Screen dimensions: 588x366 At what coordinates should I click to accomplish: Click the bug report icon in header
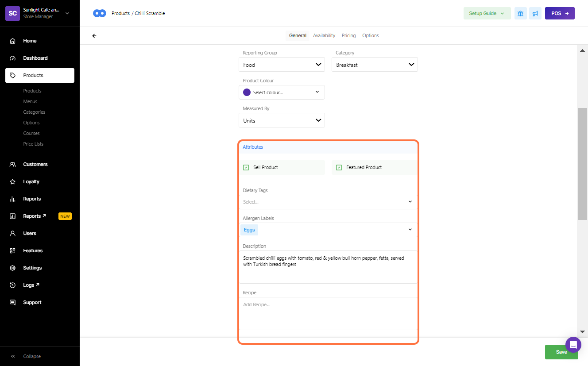[x=520, y=13]
